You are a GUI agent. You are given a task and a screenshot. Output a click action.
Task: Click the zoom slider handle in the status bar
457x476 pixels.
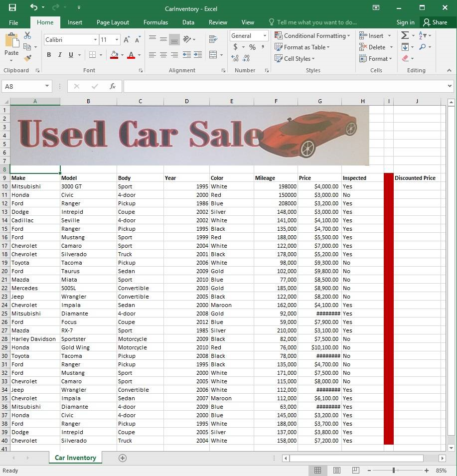(394, 471)
